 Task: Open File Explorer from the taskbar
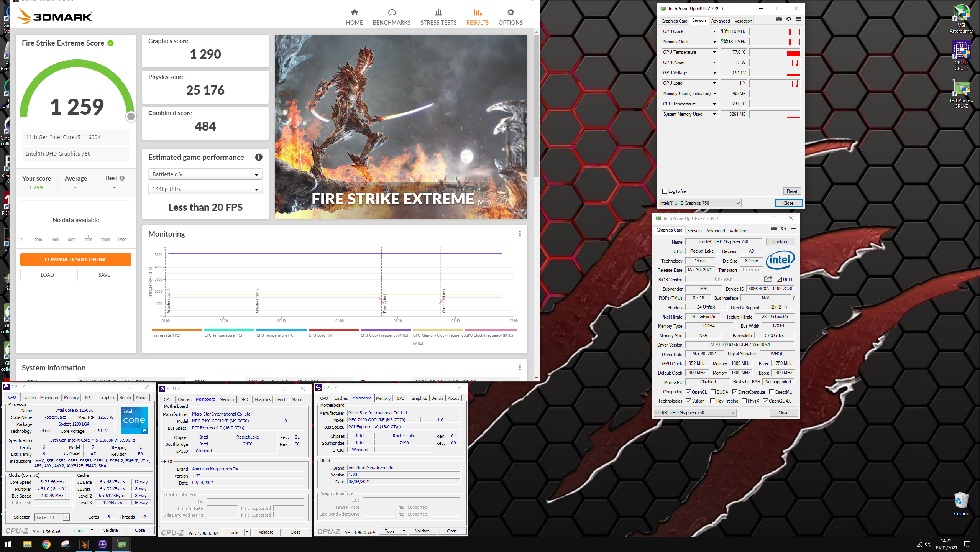point(27,544)
